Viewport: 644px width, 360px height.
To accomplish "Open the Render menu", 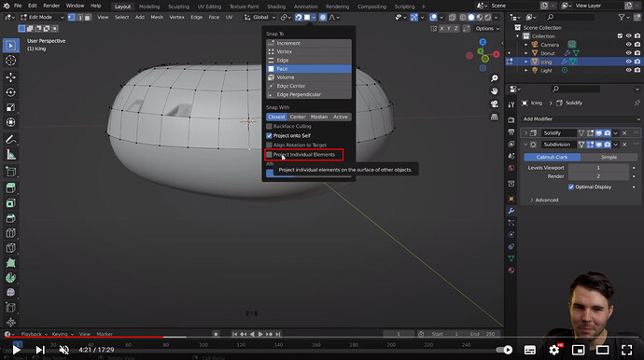I will (x=51, y=6).
